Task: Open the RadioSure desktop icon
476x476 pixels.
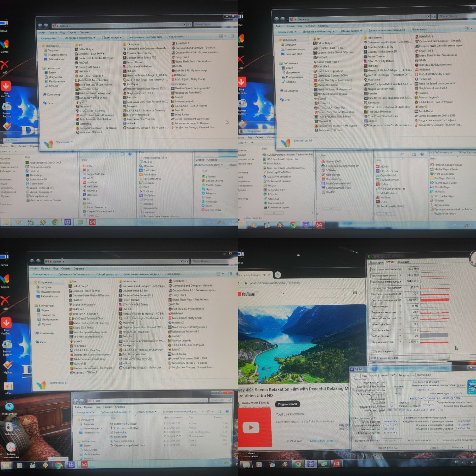Action: [9, 429]
